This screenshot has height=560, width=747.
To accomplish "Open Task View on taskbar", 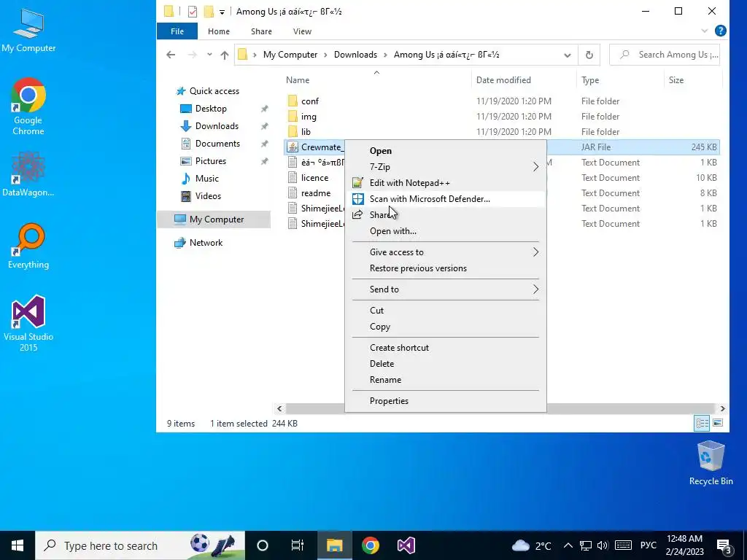I will pos(298,545).
